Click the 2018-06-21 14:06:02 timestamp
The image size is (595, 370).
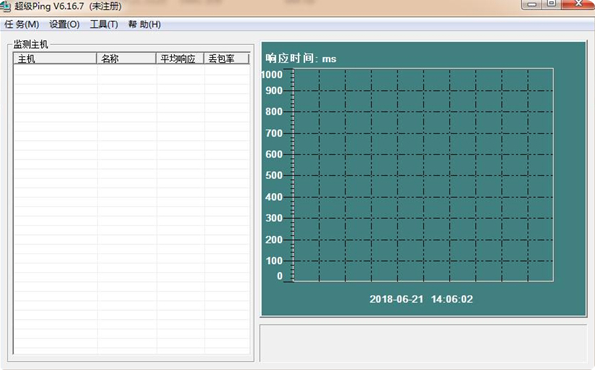point(421,299)
